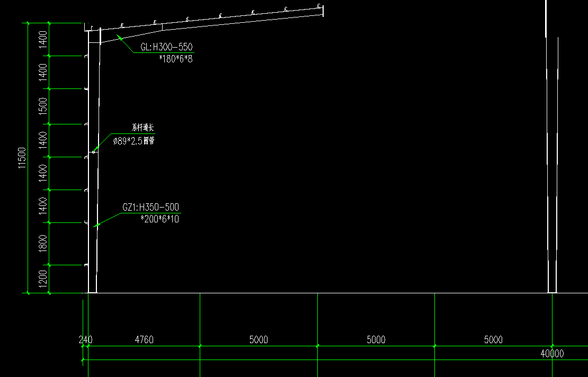Select the '系杆通长' tie rod annotation
Screen dimensions: 588x377
point(143,128)
